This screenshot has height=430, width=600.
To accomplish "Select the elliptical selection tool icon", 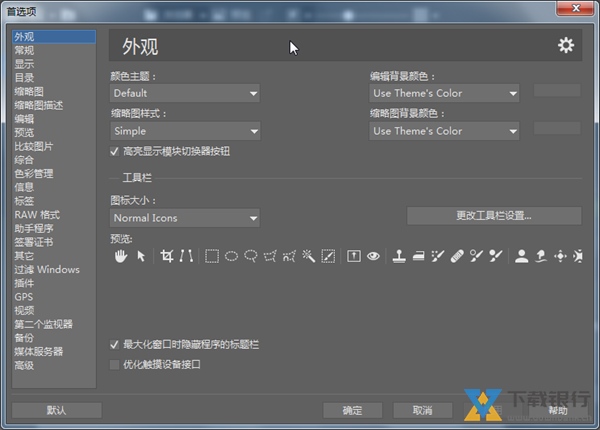I will click(x=231, y=256).
